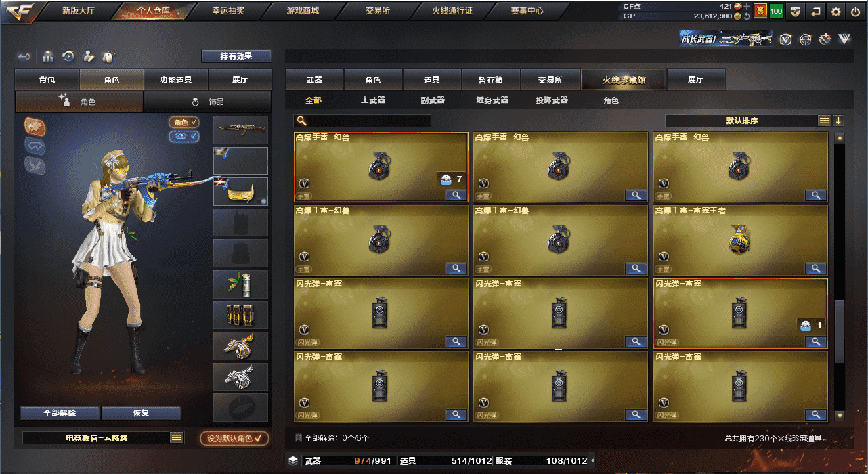Click the magnifier on the 高爆手雷-雷霆王者 card
868x474 pixels.
(816, 268)
